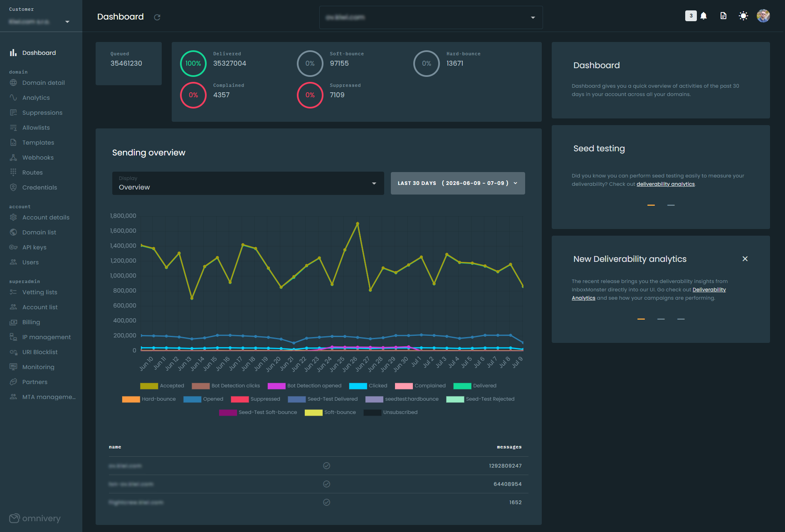Open the Display Overview dropdown

248,183
